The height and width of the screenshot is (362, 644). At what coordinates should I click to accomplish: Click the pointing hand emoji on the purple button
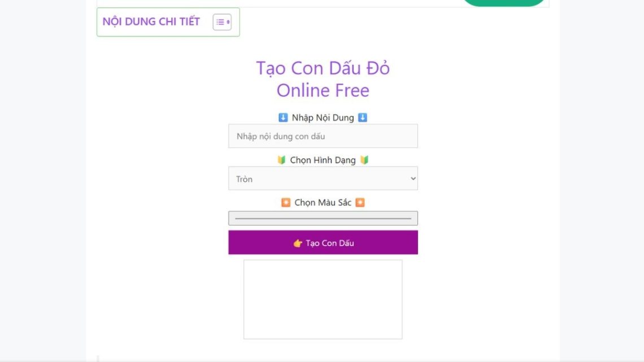[x=298, y=243]
